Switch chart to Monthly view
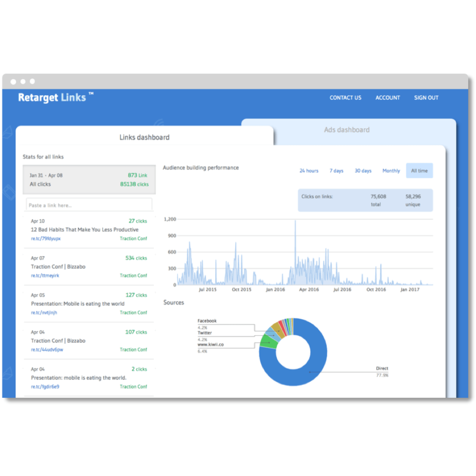This screenshot has width=476, height=476. [391, 171]
